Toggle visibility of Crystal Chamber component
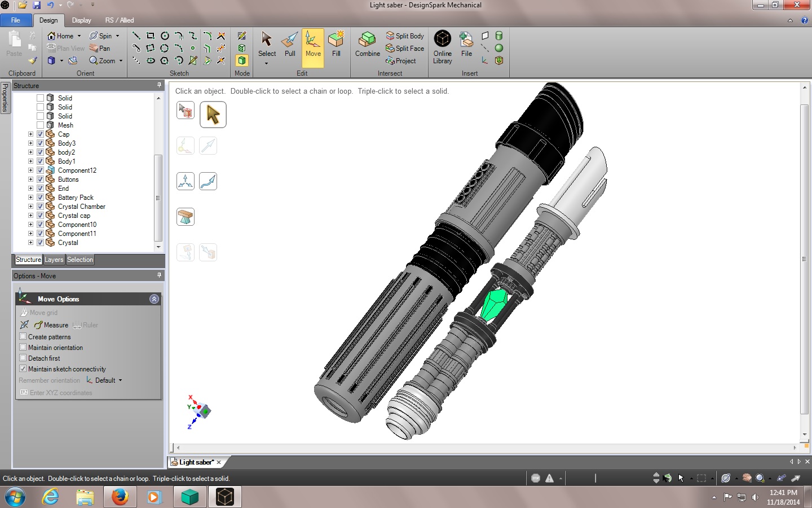 click(40, 207)
